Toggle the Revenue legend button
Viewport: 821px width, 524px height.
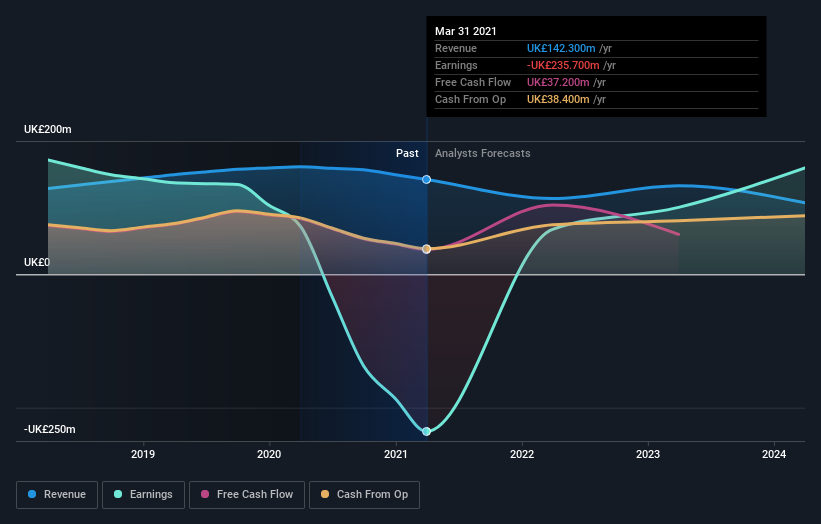click(57, 495)
